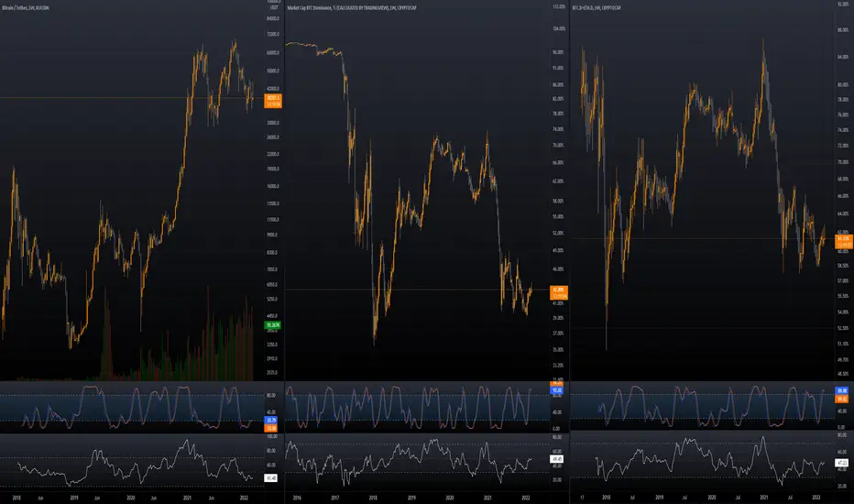854x504 pixels.
Task: Click 104.00% on BTC Dominance price axis
Action: [558, 28]
